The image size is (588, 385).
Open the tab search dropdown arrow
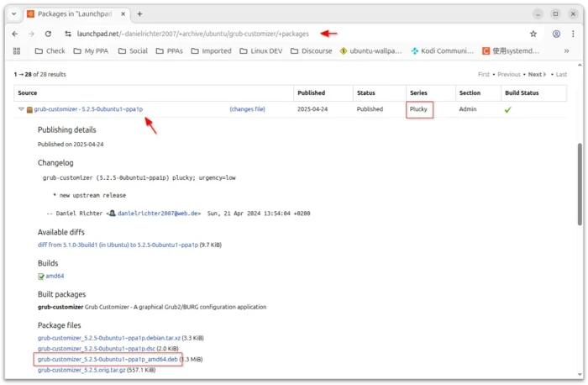click(14, 14)
